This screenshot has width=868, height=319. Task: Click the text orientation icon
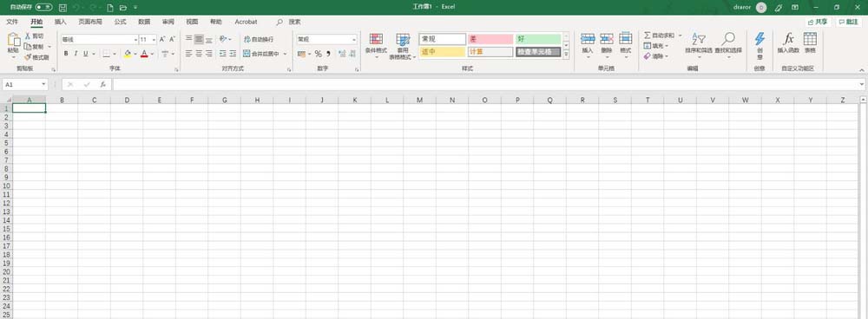click(x=222, y=39)
